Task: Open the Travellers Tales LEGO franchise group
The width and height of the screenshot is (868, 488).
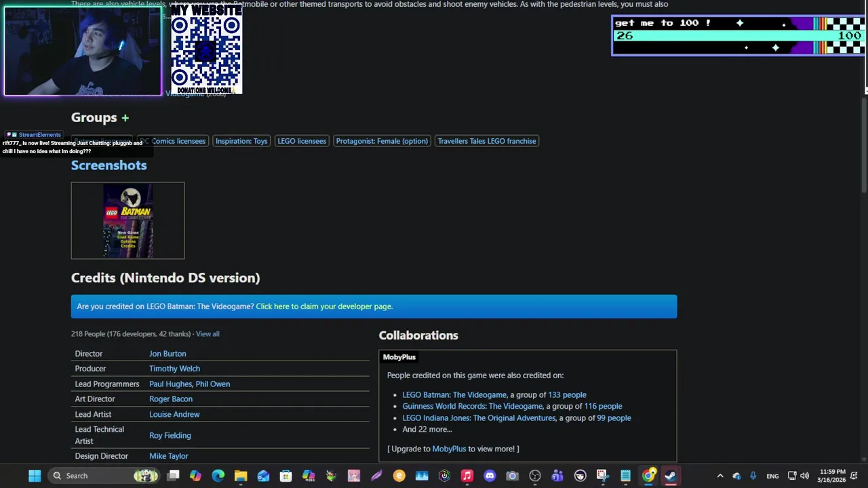Action: pos(487,141)
